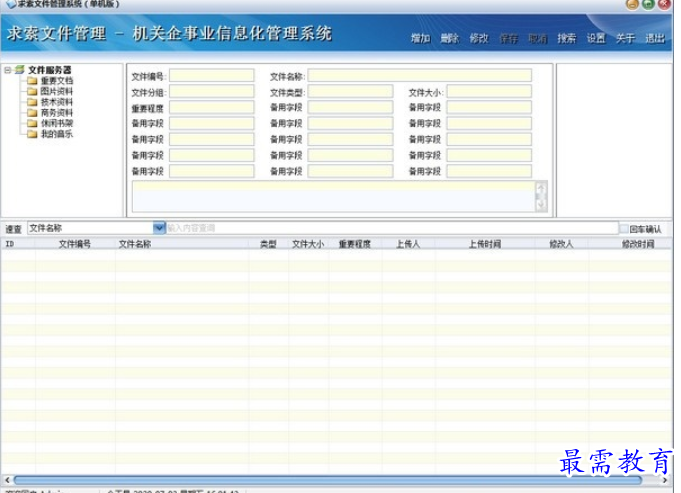The width and height of the screenshot is (681, 493).
Task: Click the 文件名称 input field in form
Action: click(420, 76)
